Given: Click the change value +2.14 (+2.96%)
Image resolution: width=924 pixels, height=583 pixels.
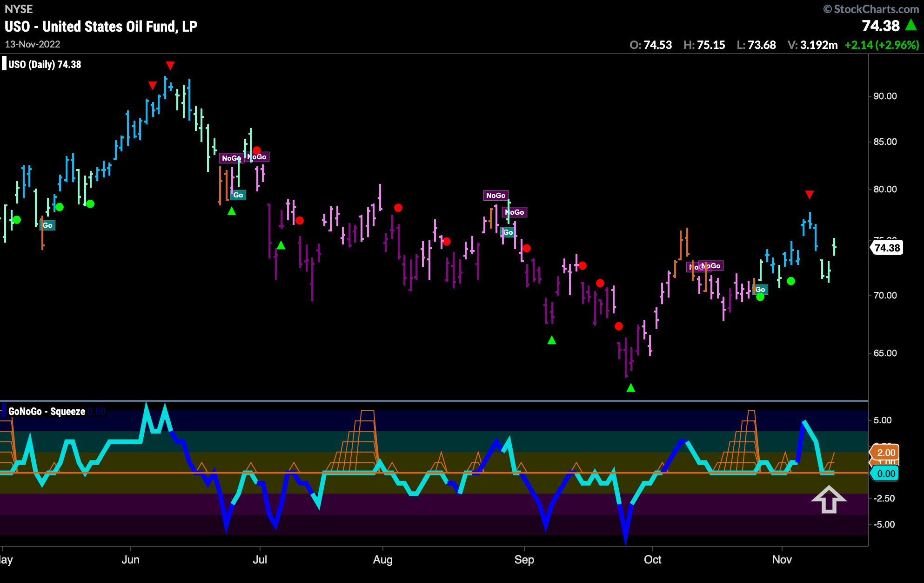Looking at the screenshot, I should click(882, 45).
